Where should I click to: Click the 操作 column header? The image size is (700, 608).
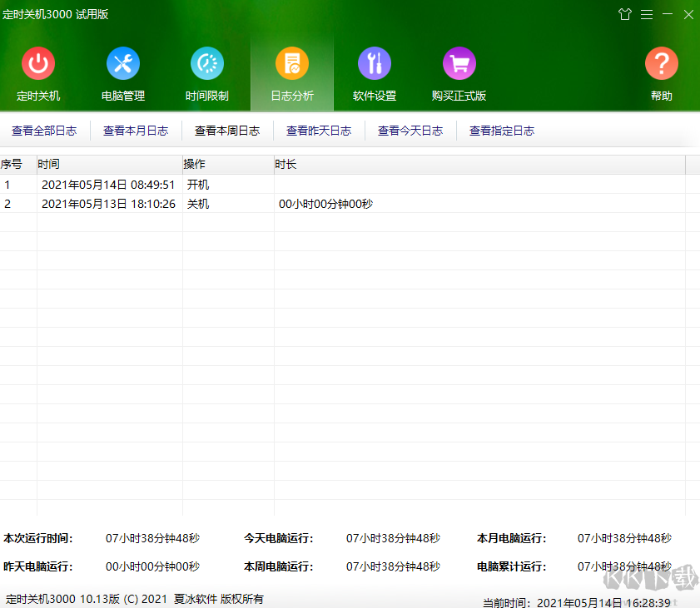click(x=227, y=165)
